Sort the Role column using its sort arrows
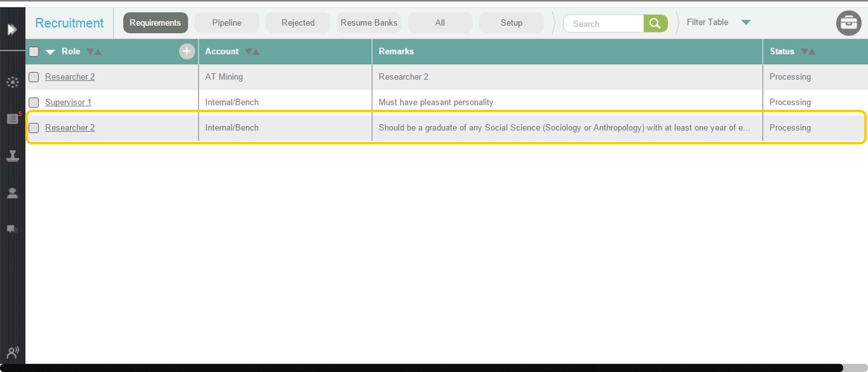868x372 pixels. click(x=94, y=52)
